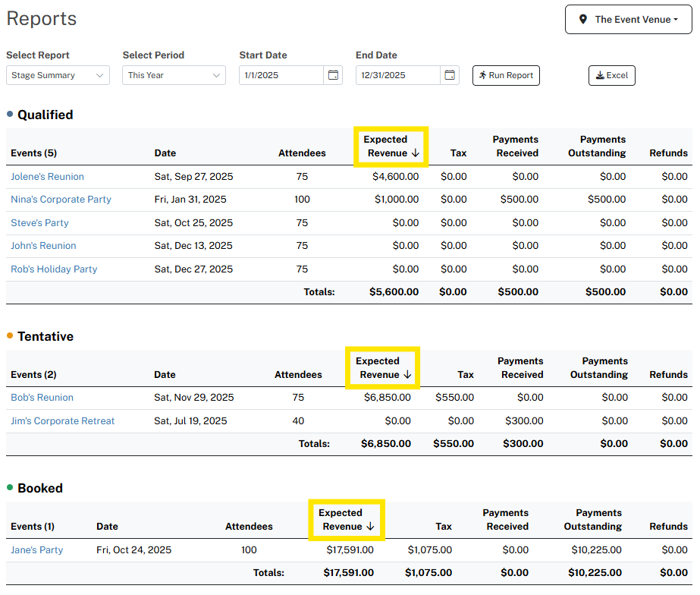
Task: Open the End Date calendar picker icon
Action: point(450,75)
